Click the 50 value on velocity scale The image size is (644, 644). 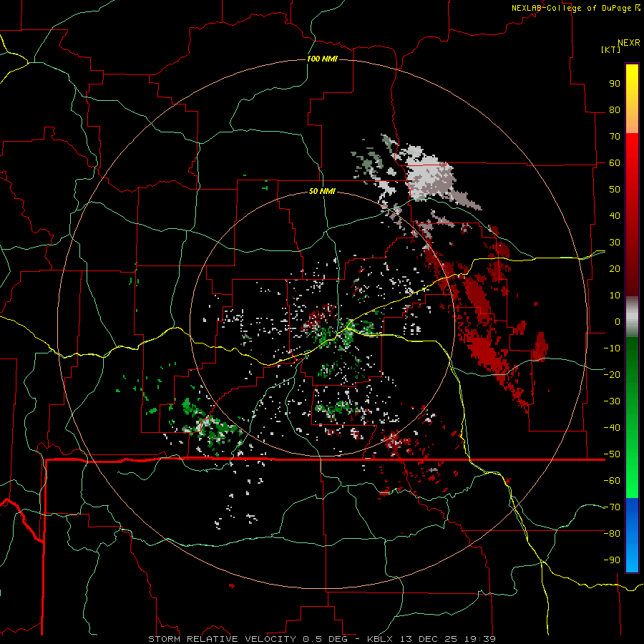615,190
